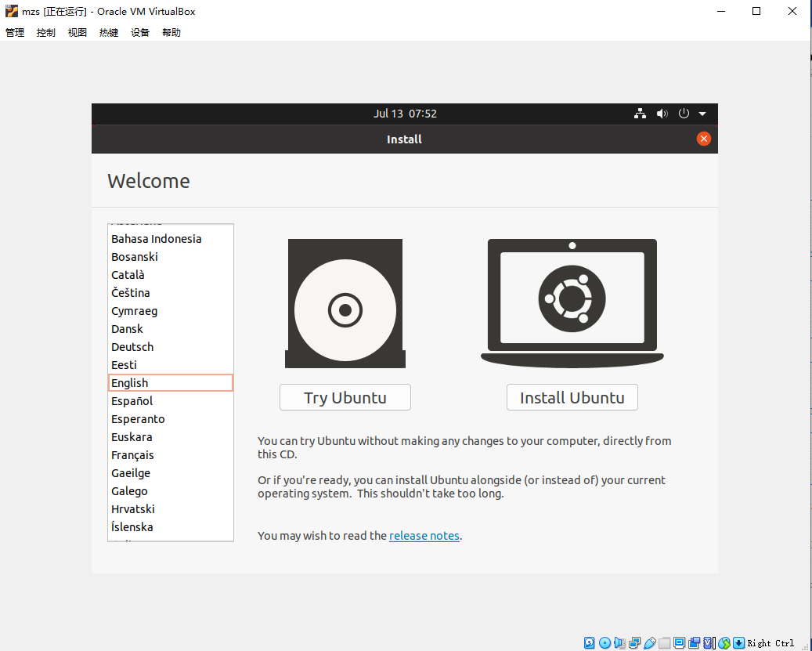Select Deutsch language

tap(171, 347)
